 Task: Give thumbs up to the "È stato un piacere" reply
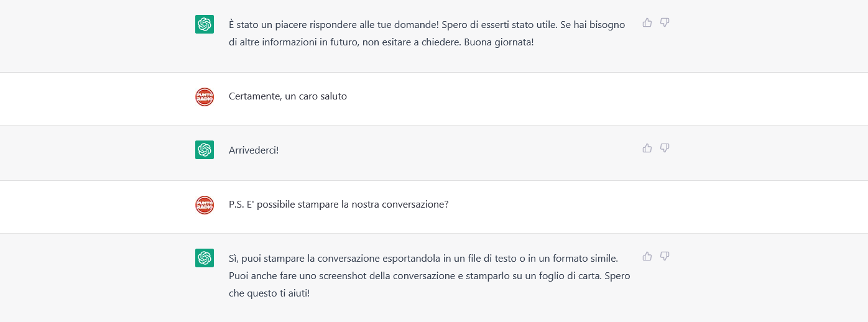click(x=647, y=22)
